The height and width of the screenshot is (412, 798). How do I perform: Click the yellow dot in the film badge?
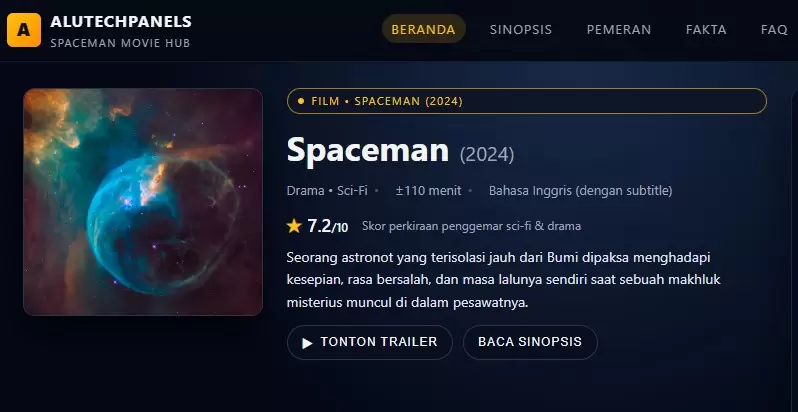pyautogui.click(x=301, y=101)
